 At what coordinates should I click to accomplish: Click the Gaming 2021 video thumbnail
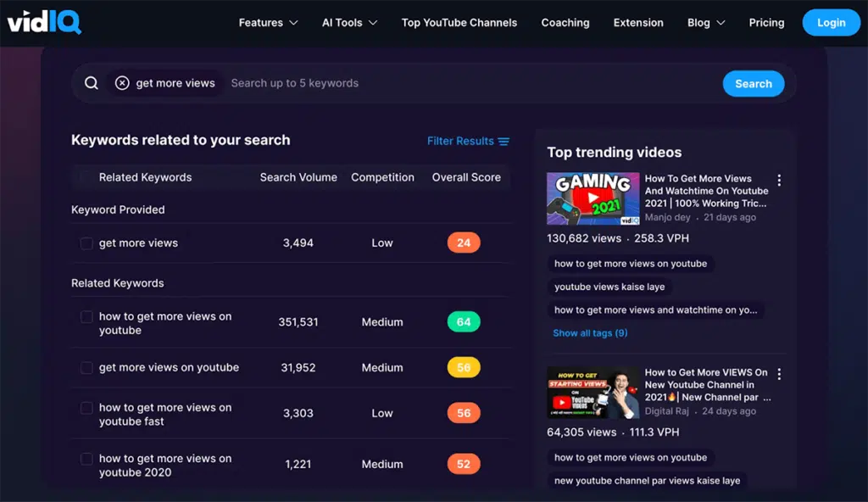point(592,199)
